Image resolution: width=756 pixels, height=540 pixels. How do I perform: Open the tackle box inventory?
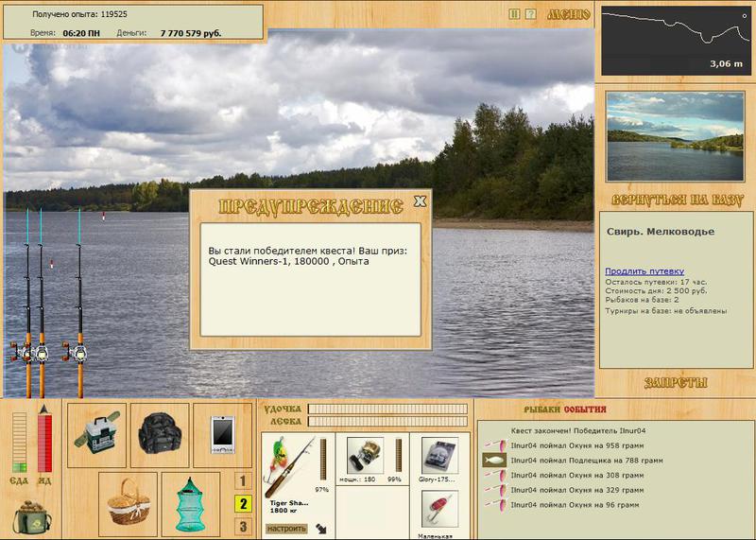pyautogui.click(x=96, y=435)
